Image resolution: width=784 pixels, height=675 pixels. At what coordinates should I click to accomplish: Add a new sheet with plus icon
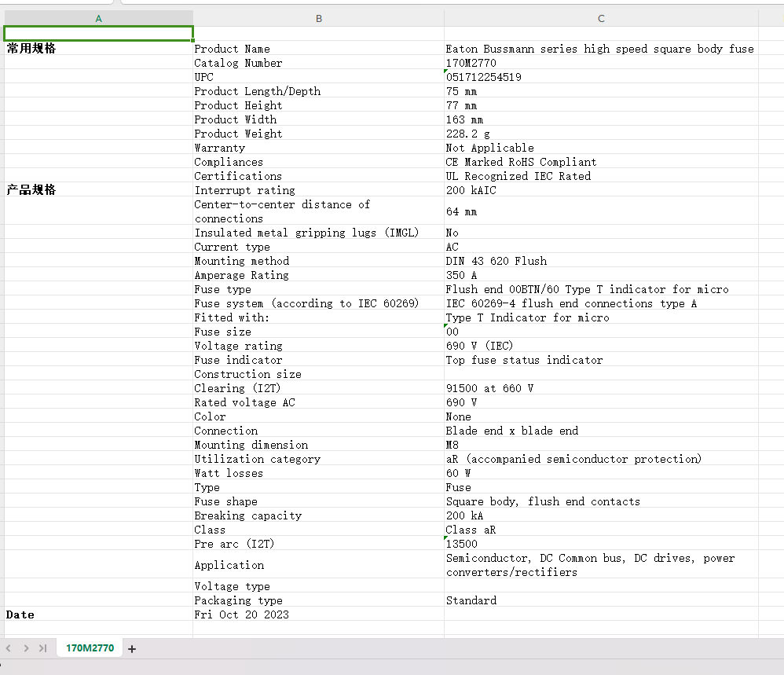click(x=132, y=648)
